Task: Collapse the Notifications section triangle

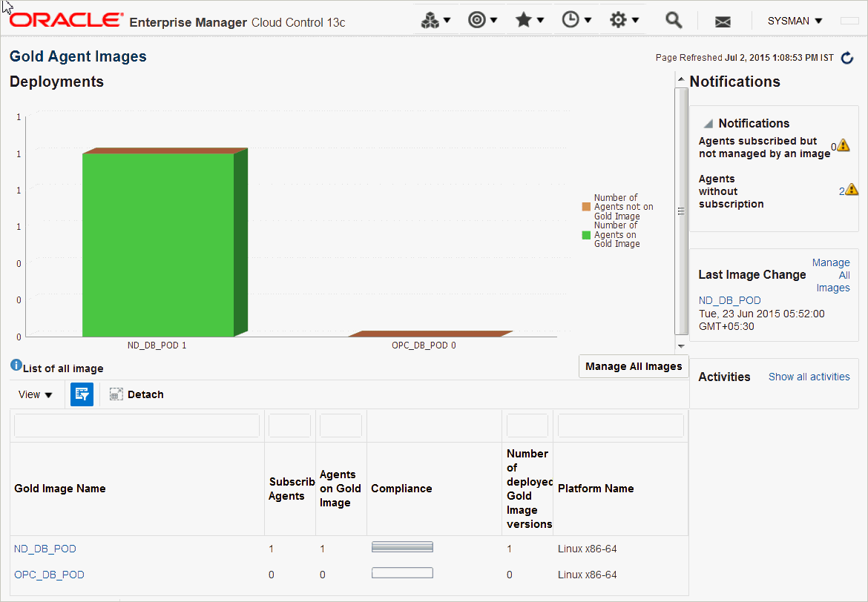Action: 708,123
